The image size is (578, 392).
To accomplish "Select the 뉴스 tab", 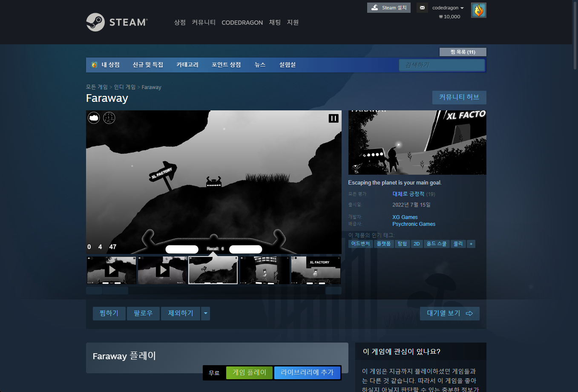I will [260, 65].
